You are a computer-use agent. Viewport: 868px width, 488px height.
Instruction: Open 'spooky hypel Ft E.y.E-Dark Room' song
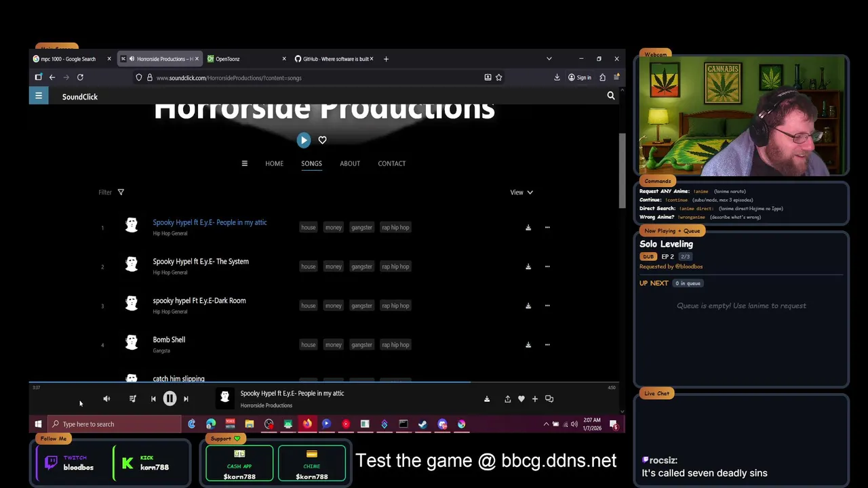coord(199,301)
